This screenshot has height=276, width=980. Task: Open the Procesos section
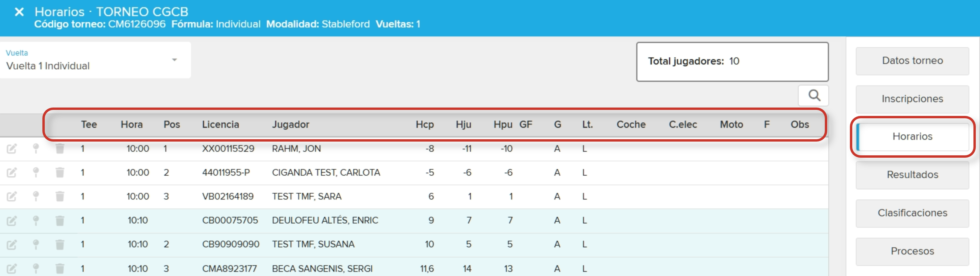click(x=912, y=251)
